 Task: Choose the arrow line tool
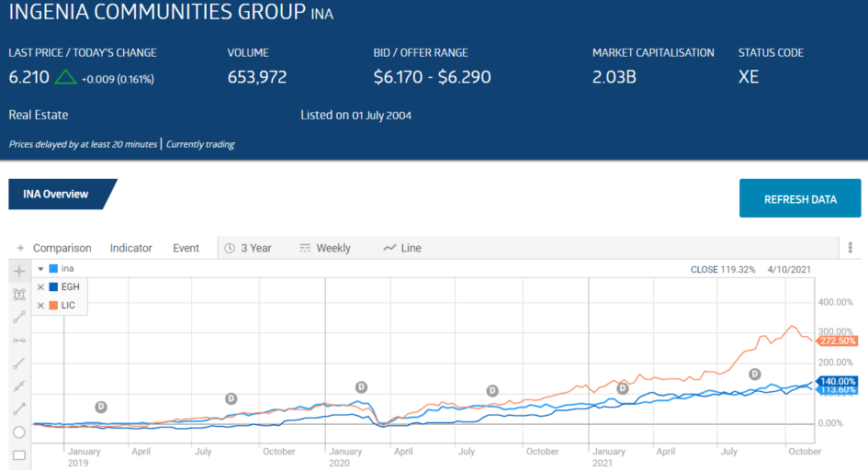pos(19,409)
